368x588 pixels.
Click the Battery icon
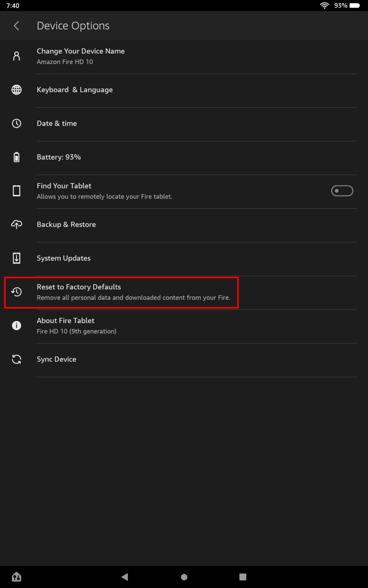point(16,157)
